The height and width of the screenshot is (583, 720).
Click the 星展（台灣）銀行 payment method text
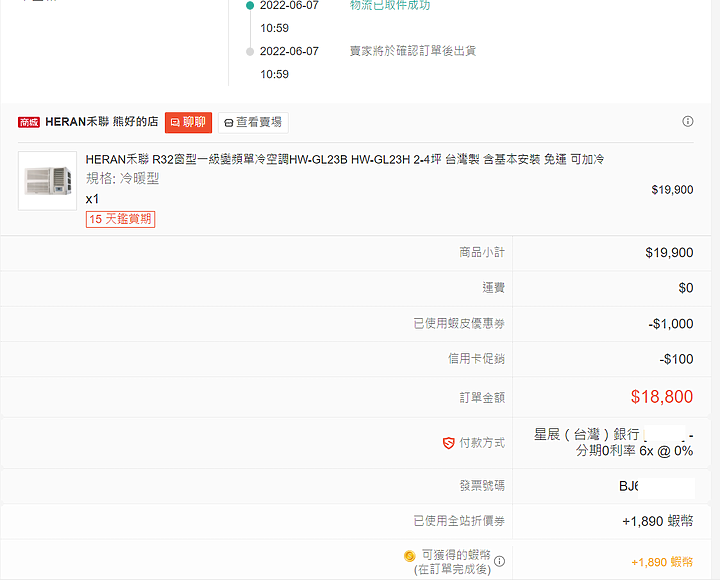coord(587,434)
